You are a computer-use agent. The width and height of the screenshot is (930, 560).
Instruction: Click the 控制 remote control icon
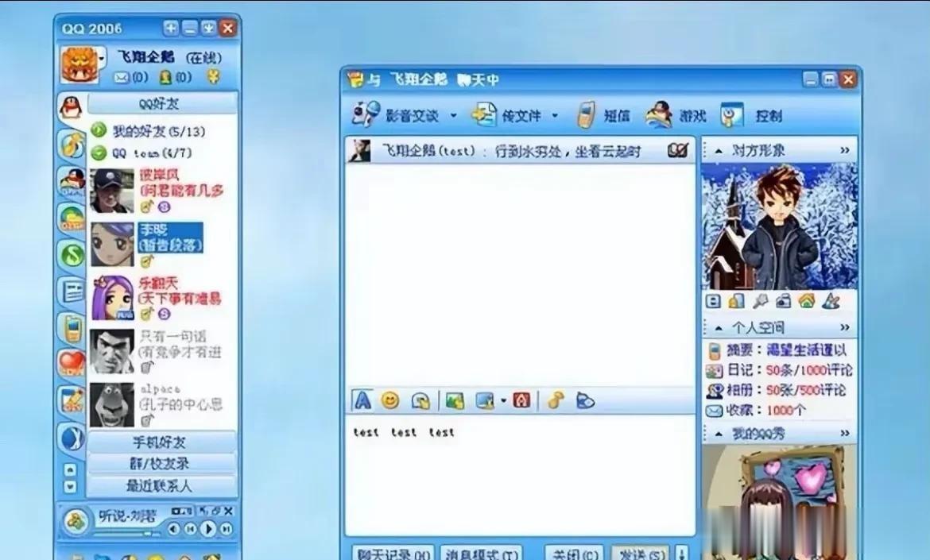pyautogui.click(x=731, y=115)
